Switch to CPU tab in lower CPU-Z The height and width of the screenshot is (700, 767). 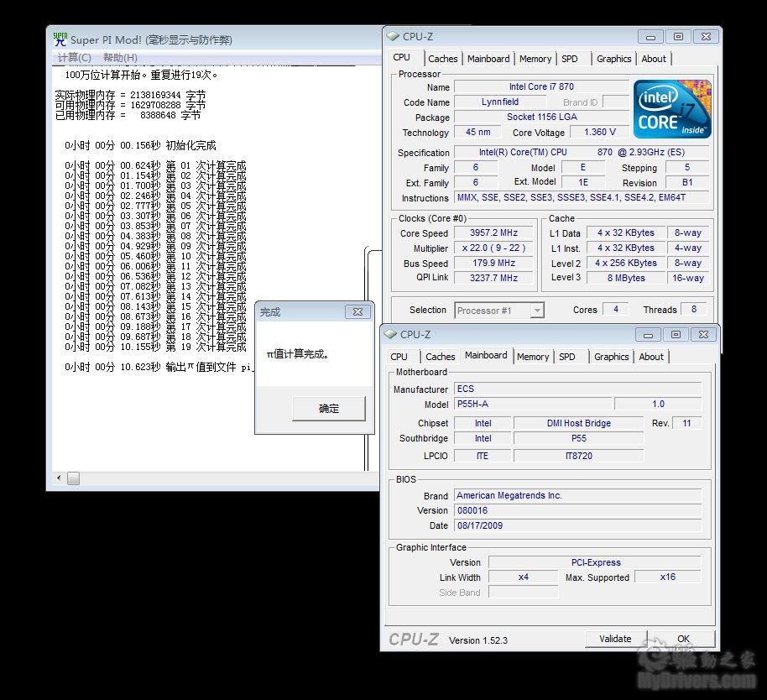click(399, 357)
